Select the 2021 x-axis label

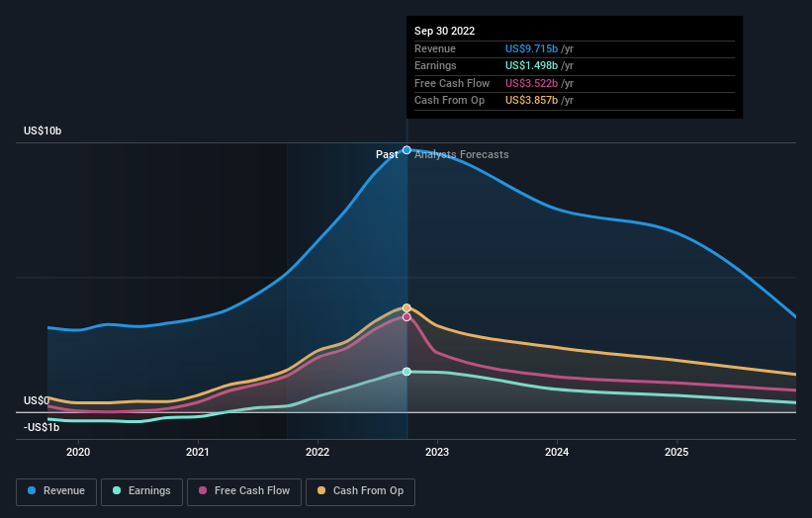(198, 452)
